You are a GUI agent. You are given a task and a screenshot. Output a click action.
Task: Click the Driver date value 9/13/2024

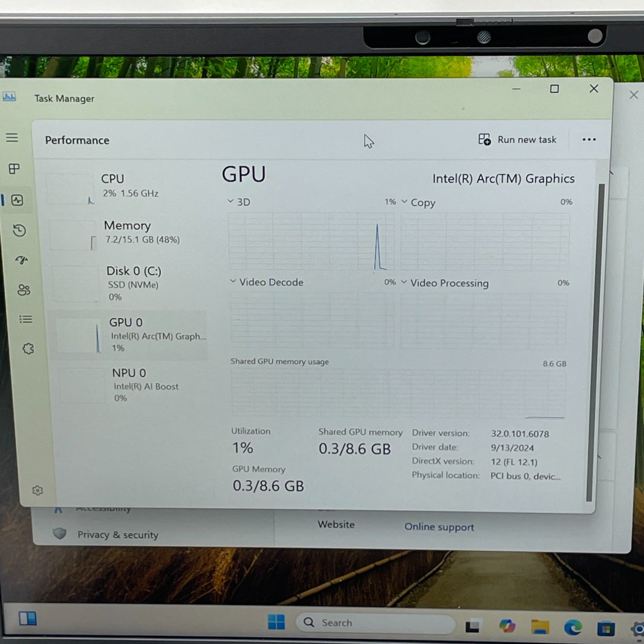pyautogui.click(x=513, y=448)
